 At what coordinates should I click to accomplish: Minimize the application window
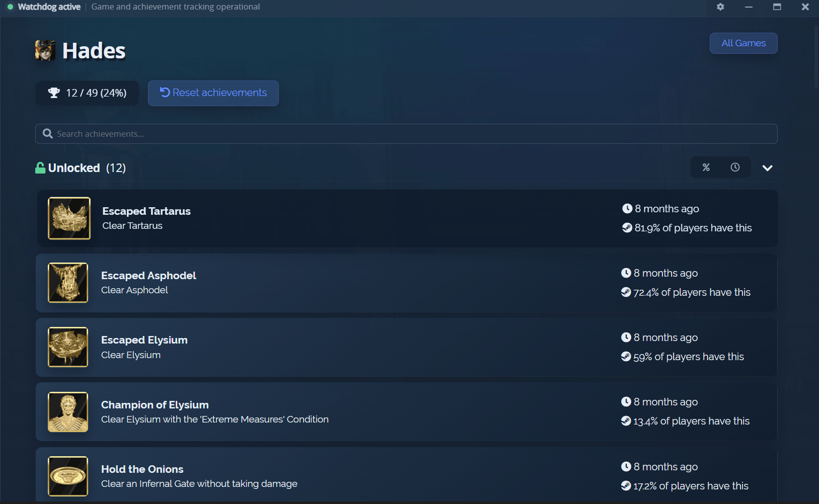point(749,7)
